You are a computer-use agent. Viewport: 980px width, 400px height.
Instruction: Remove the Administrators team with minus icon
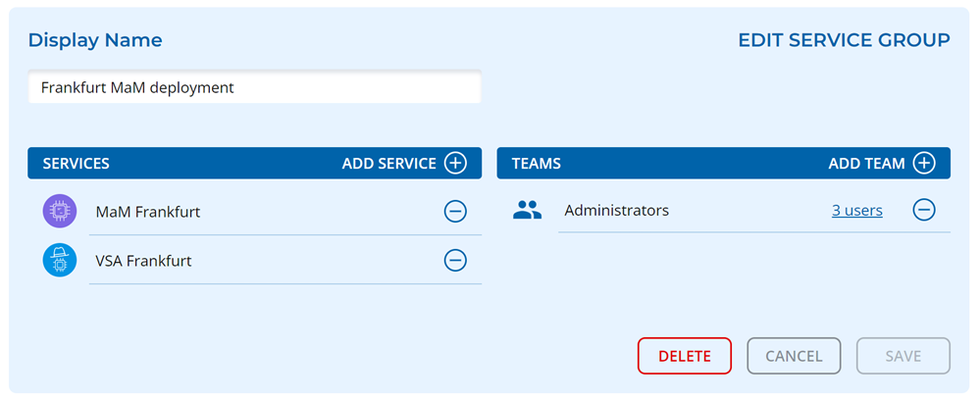coord(924,210)
